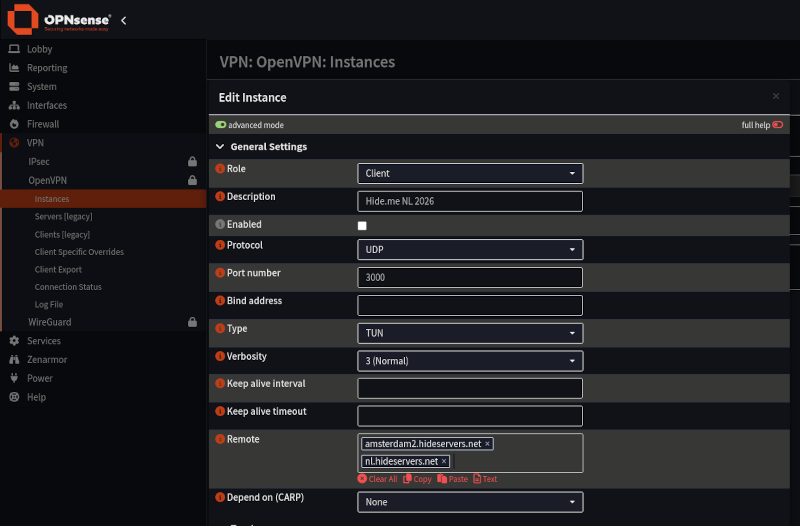Enable the instance with the Enabled checkbox
The image size is (800, 526).
(362, 226)
